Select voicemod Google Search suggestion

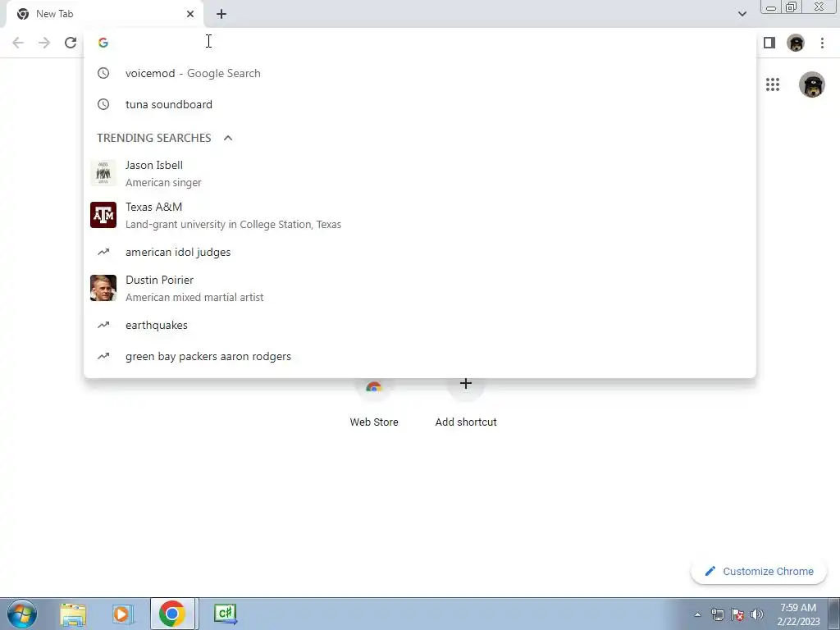[420, 73]
